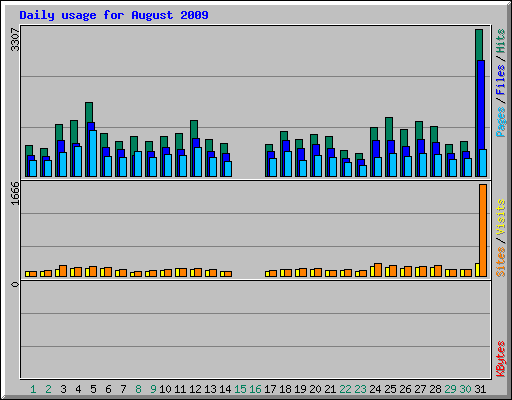This screenshot has height=400, width=512.
Task: Select the day 6 x-axis label
Action: pos(108,389)
